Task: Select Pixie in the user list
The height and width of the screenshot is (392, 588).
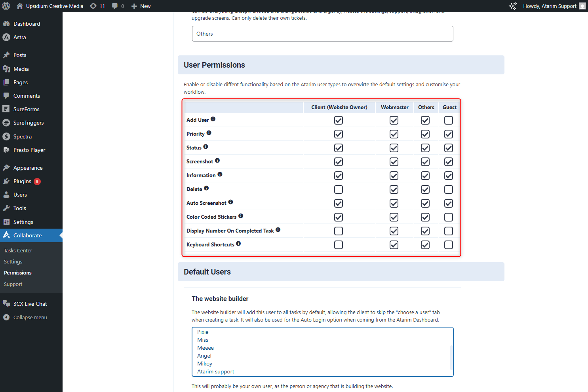Action: click(x=203, y=332)
